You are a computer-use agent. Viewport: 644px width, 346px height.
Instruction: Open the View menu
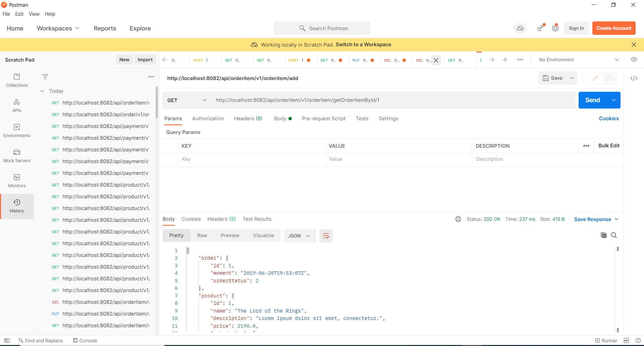pos(34,14)
